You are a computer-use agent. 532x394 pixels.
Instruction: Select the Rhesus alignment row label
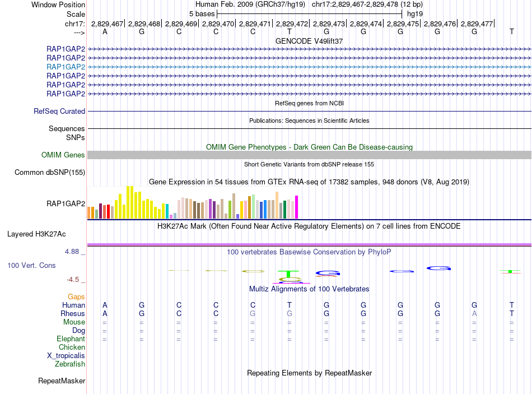pos(73,313)
